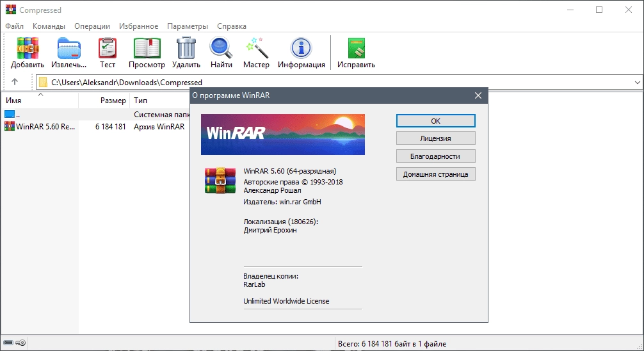Click the key password icon in status bar
Image resolution: width=644 pixels, height=351 pixels.
tap(20, 343)
